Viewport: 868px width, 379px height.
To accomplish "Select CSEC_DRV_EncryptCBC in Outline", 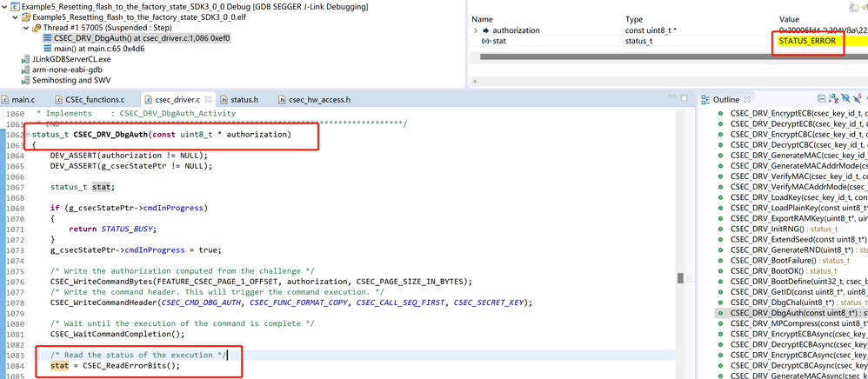I will [x=798, y=135].
